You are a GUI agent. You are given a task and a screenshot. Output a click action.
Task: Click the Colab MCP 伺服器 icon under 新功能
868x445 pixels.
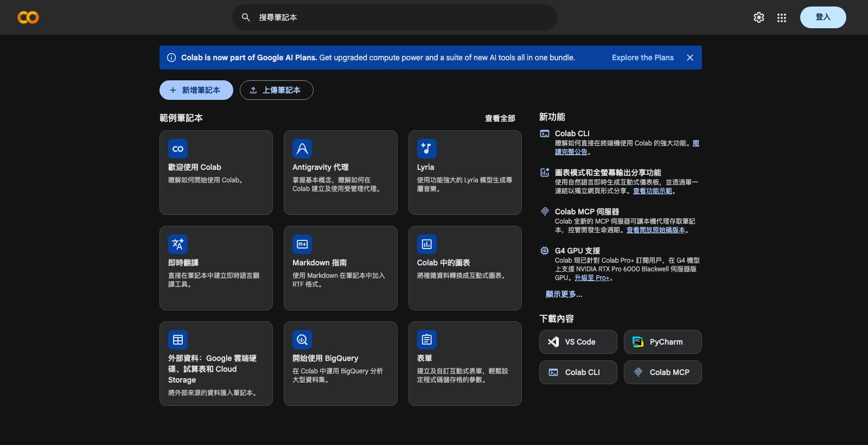pos(545,212)
